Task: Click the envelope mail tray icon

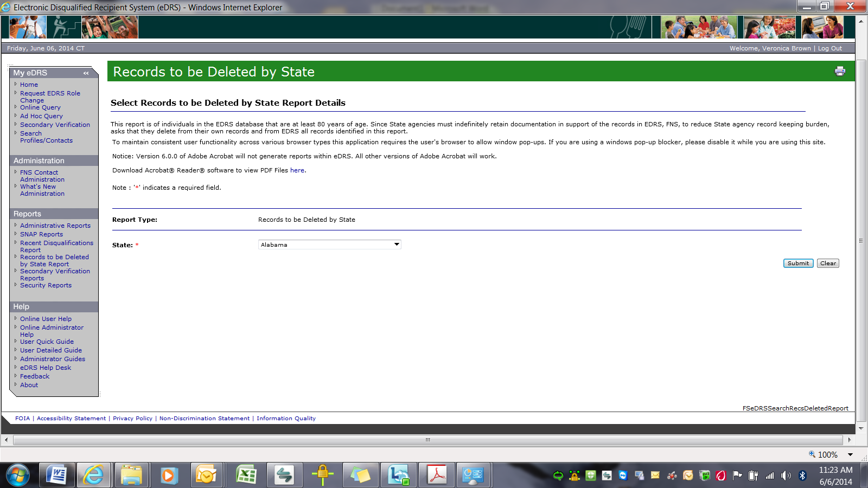Action: 655,475
